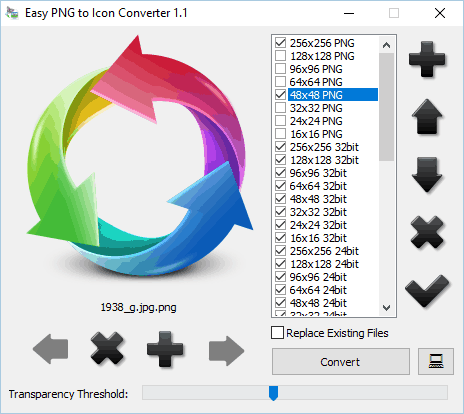Click the plus icon to add format

427,59
